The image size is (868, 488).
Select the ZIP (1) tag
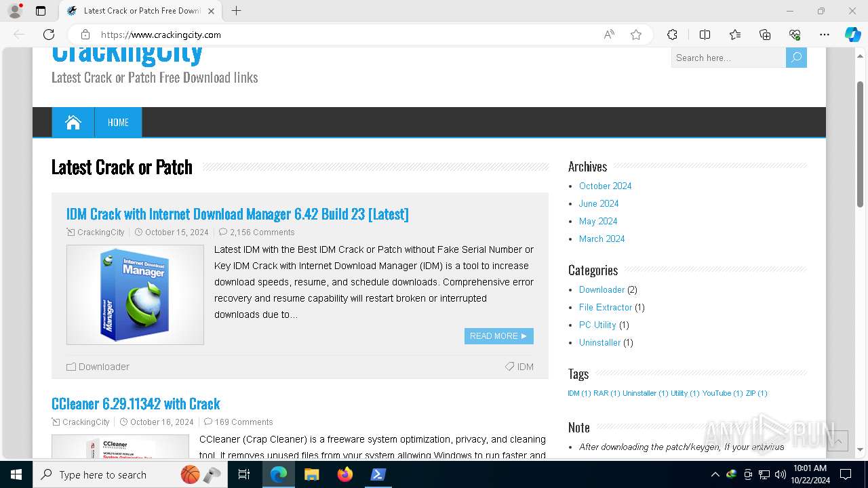point(756,393)
